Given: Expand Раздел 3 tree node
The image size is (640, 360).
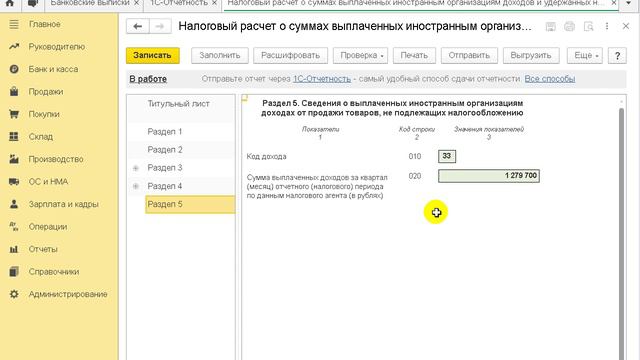Looking at the screenshot, I should pyautogui.click(x=136, y=168).
